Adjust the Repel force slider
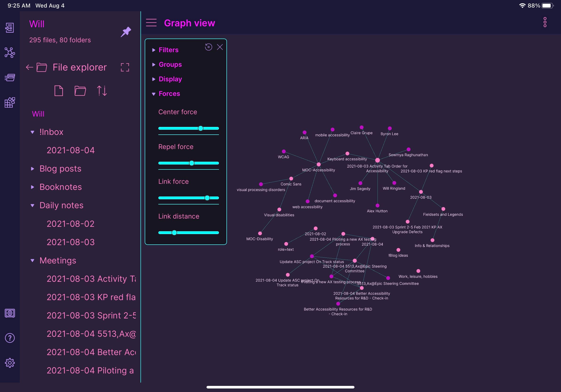Viewport: 561px width, 392px height. [x=191, y=163]
